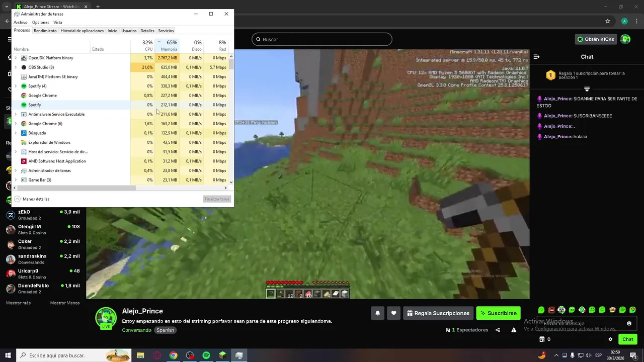This screenshot has height=362, width=644.
Task: Open a new browser tab
Action: tap(98, 7)
